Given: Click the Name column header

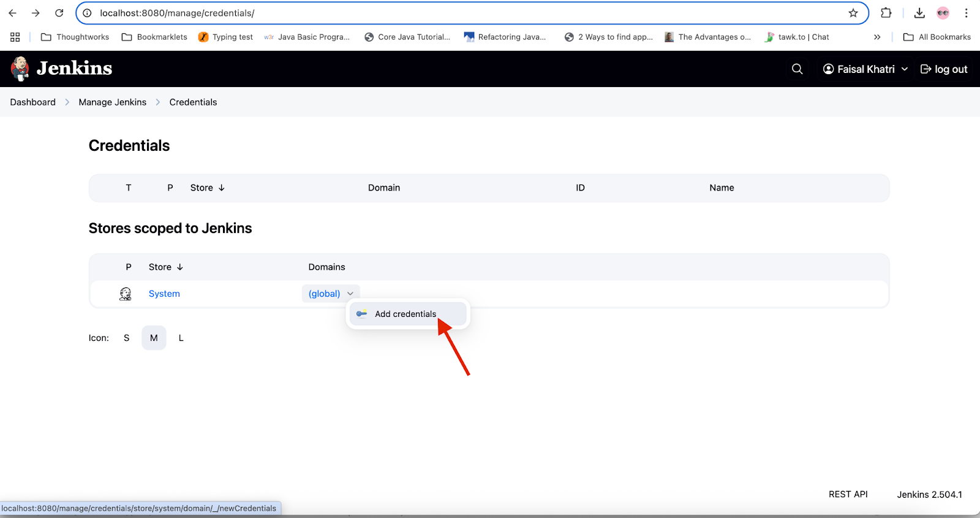Looking at the screenshot, I should pos(722,188).
